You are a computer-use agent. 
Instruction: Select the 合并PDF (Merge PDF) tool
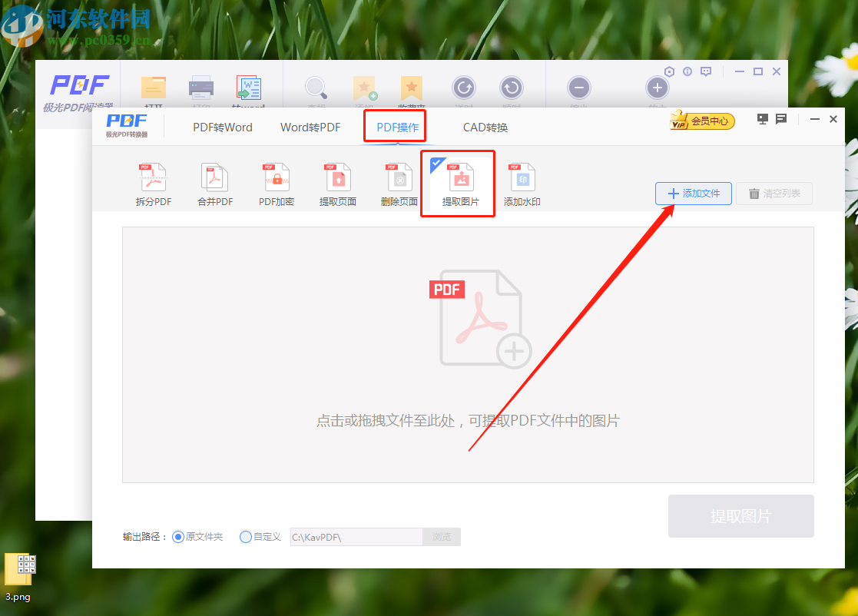(214, 183)
